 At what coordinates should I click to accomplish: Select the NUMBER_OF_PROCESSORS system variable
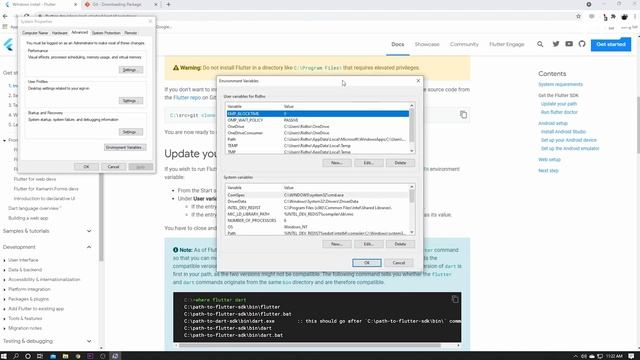click(318, 220)
